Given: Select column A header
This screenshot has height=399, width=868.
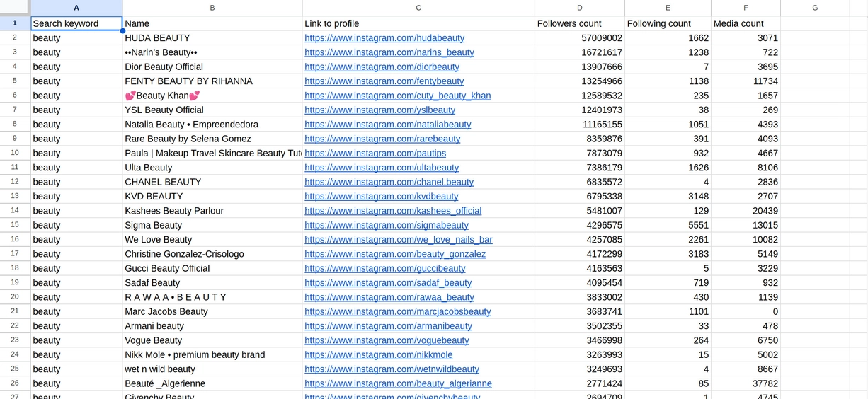Looking at the screenshot, I should tap(76, 8).
